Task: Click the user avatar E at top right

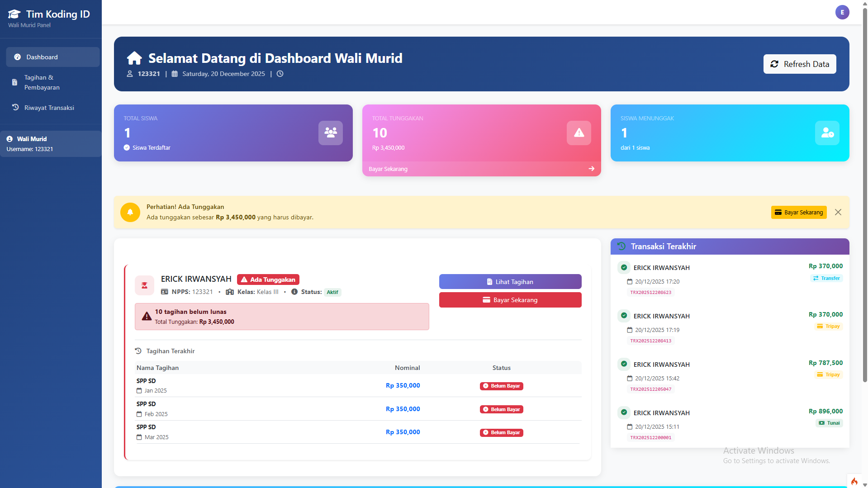Action: pos(842,12)
